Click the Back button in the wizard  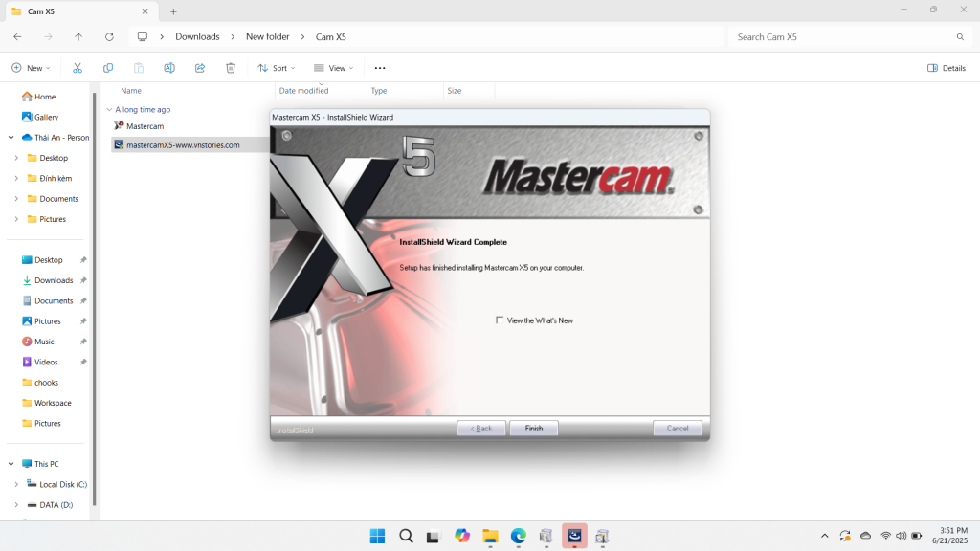481,429
